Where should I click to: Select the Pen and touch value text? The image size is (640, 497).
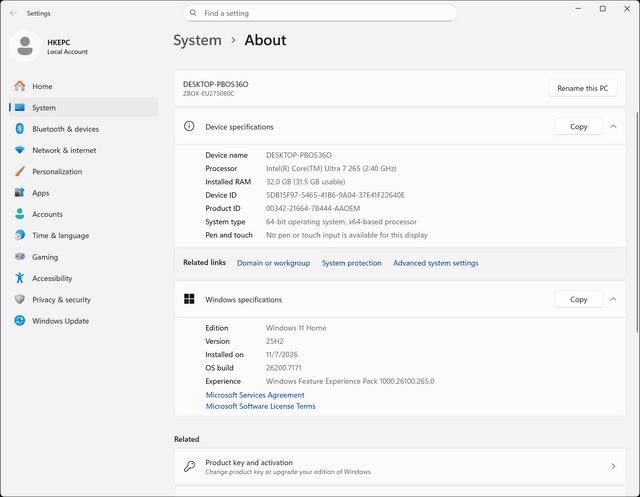click(x=347, y=235)
